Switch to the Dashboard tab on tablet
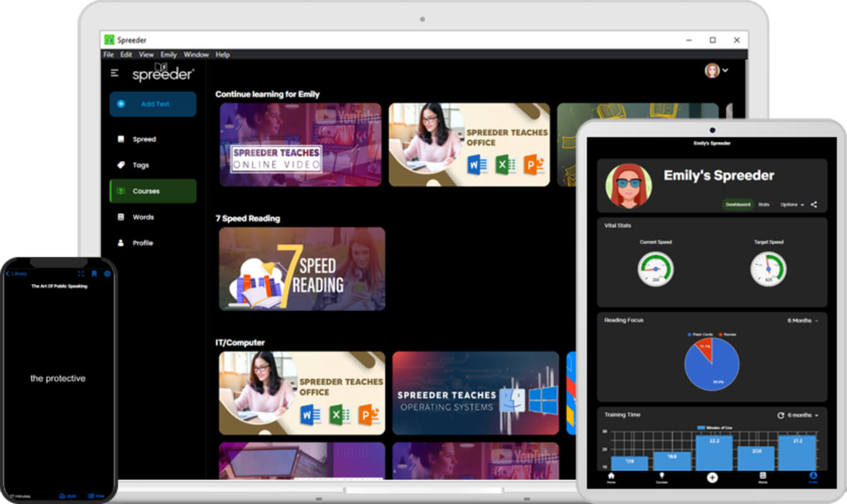This screenshot has height=504, width=847. pyautogui.click(x=738, y=205)
